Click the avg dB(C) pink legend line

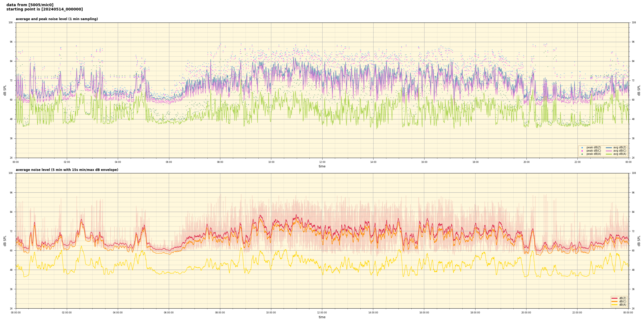pos(609,151)
